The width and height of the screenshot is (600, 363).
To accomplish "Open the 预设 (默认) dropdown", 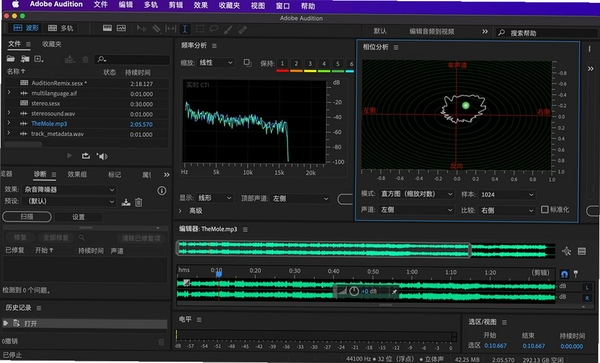I will click(69, 201).
